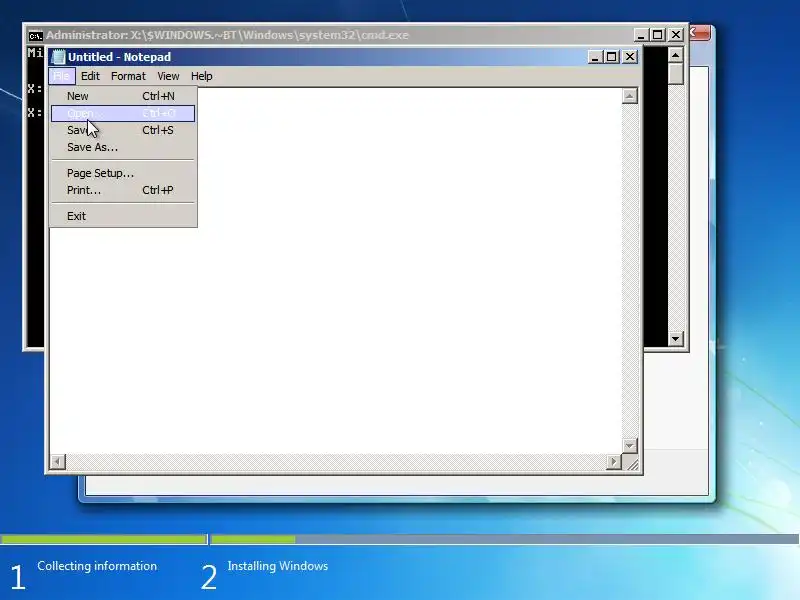Click the Installing Windows progress bar
The height and width of the screenshot is (600, 800).
pos(504,539)
